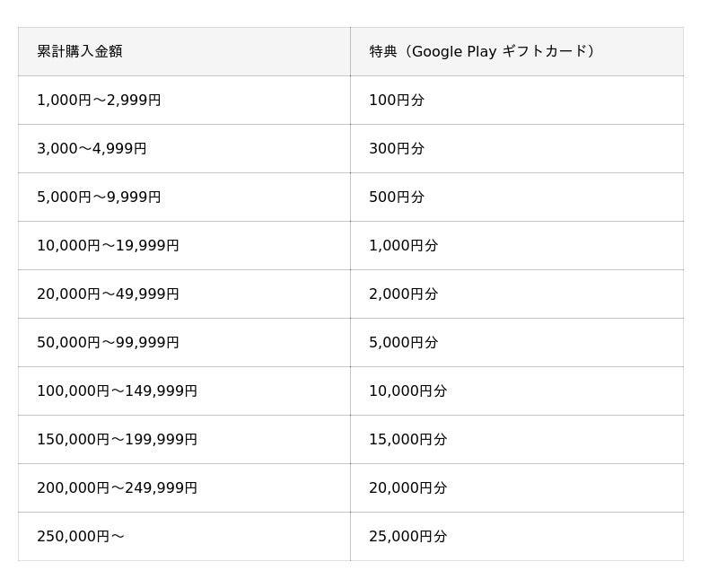
Task: Select the 1,000円〜2,999円 cell
Action: pyautogui.click(x=99, y=101)
